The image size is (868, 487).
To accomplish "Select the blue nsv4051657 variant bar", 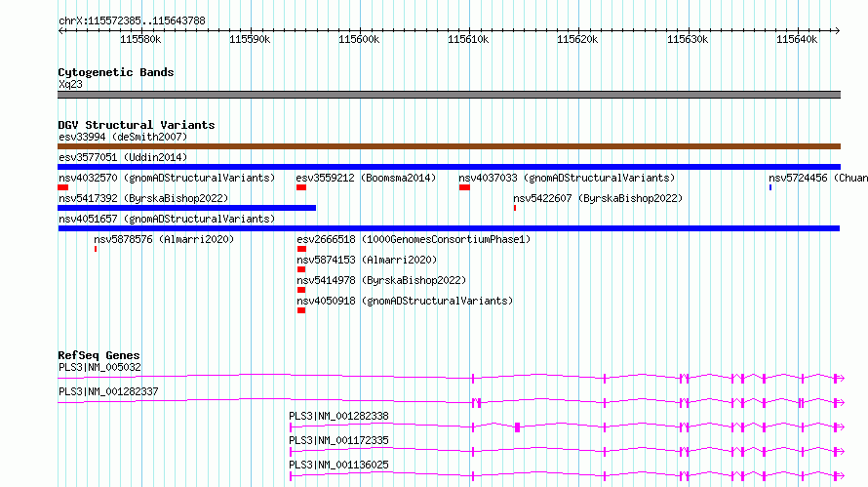I will (449, 228).
